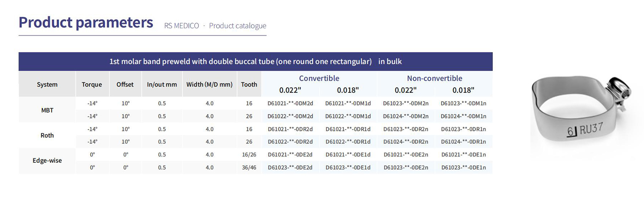Screen dimensions: 644x202
Task: Click tooth "16" in the first MBT row
Action: click(249, 103)
